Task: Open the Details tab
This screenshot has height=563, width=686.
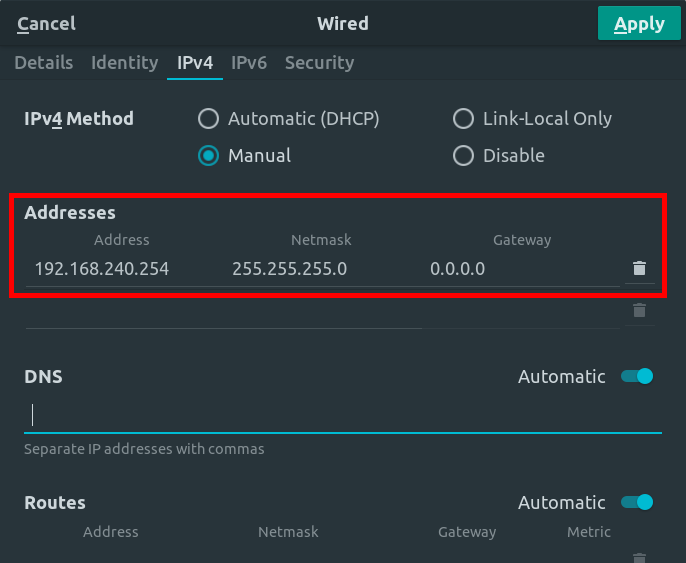Action: point(44,63)
